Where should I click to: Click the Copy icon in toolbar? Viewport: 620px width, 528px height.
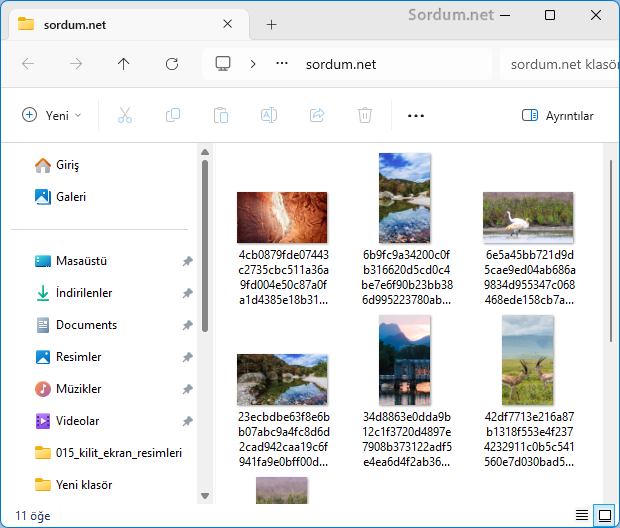[173, 115]
